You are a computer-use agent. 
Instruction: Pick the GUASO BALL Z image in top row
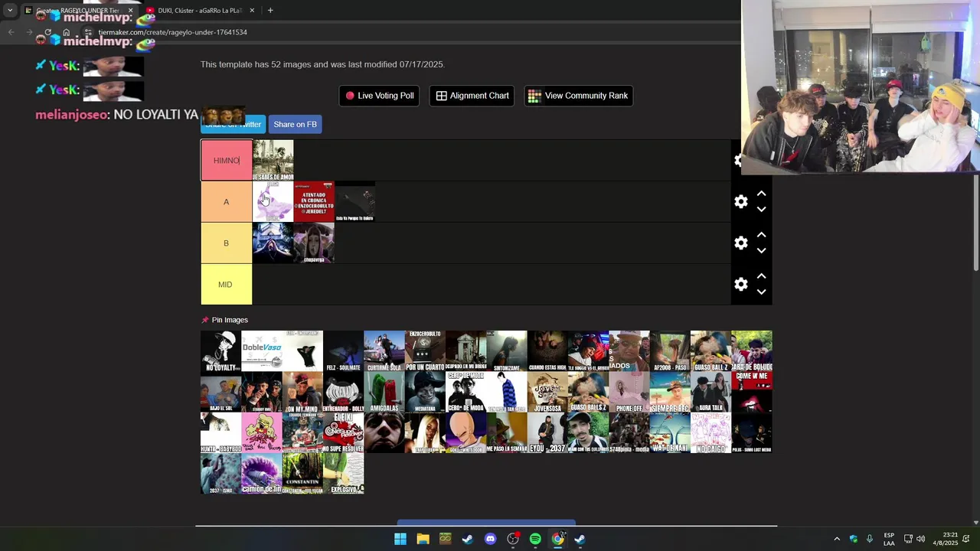(x=710, y=351)
